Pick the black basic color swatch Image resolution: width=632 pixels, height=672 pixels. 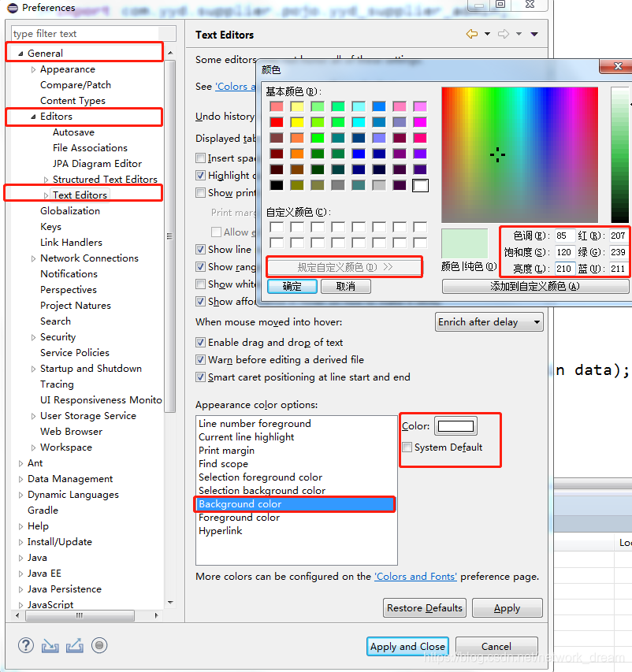[x=277, y=185]
